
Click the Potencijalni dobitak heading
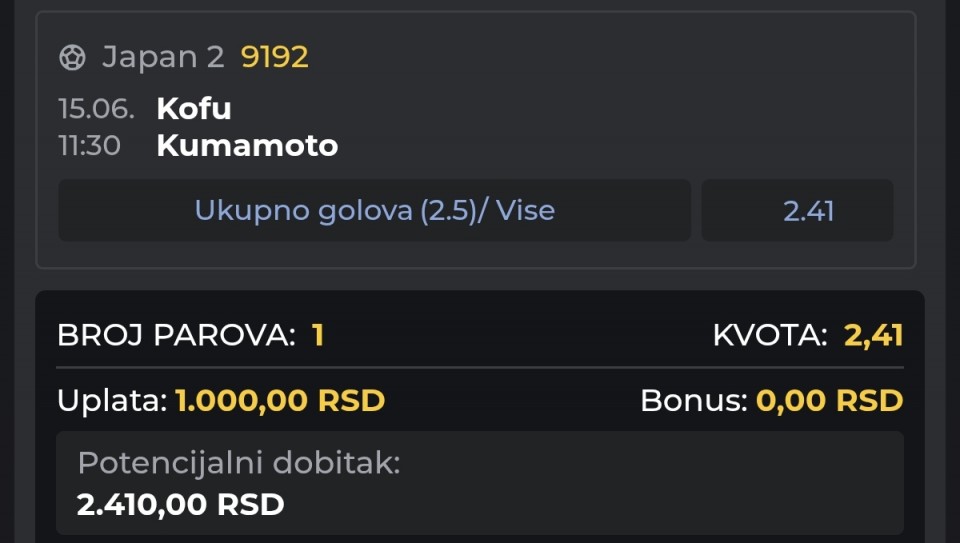239,463
